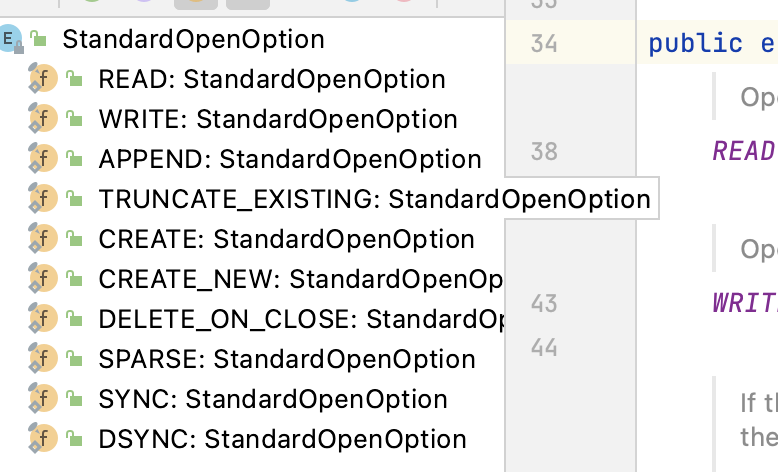Click the public keyword in the editor
778x472 pixels.
pos(695,45)
